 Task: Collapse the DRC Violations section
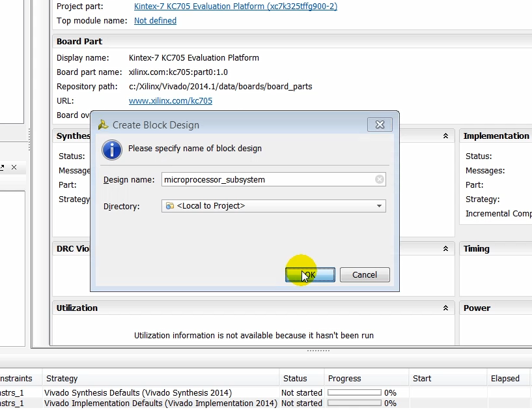(445, 248)
